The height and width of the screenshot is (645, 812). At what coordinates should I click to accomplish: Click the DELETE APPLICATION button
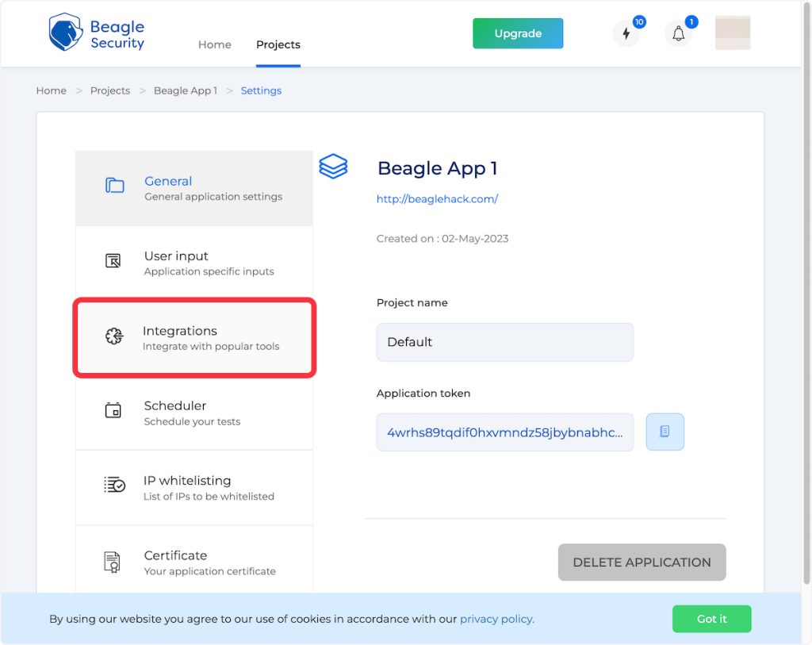(642, 562)
